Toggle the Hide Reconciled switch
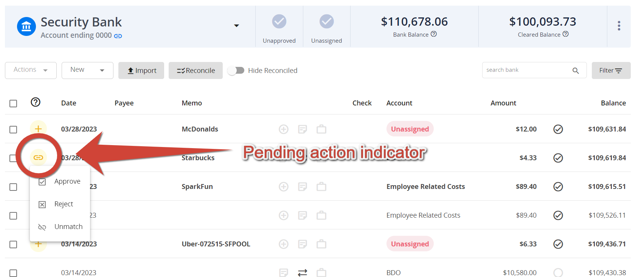The height and width of the screenshot is (277, 644). point(236,71)
